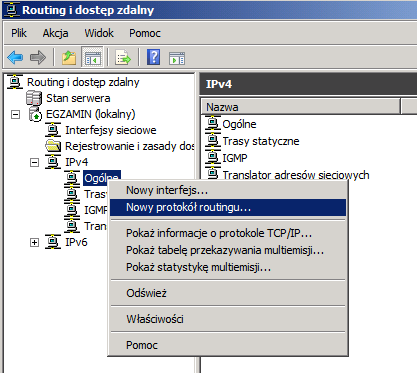This screenshot has width=417, height=373.
Task: Select root Routing i dostęp zdalny label
Action: tap(83, 82)
